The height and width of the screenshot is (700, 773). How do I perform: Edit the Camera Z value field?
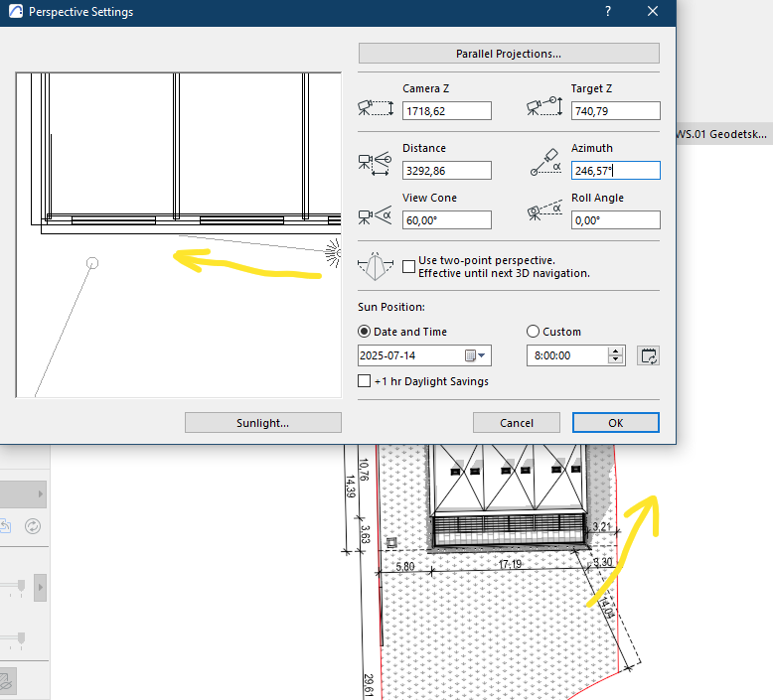447,111
